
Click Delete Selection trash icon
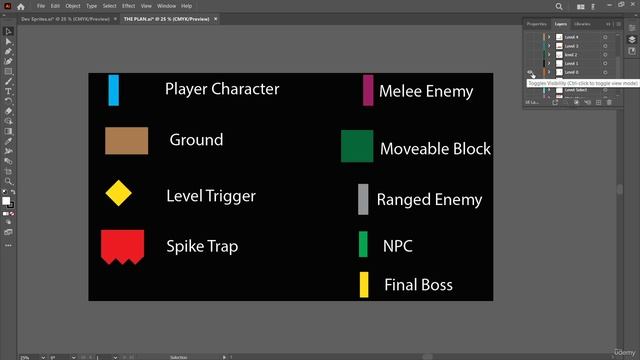pyautogui.click(x=609, y=102)
